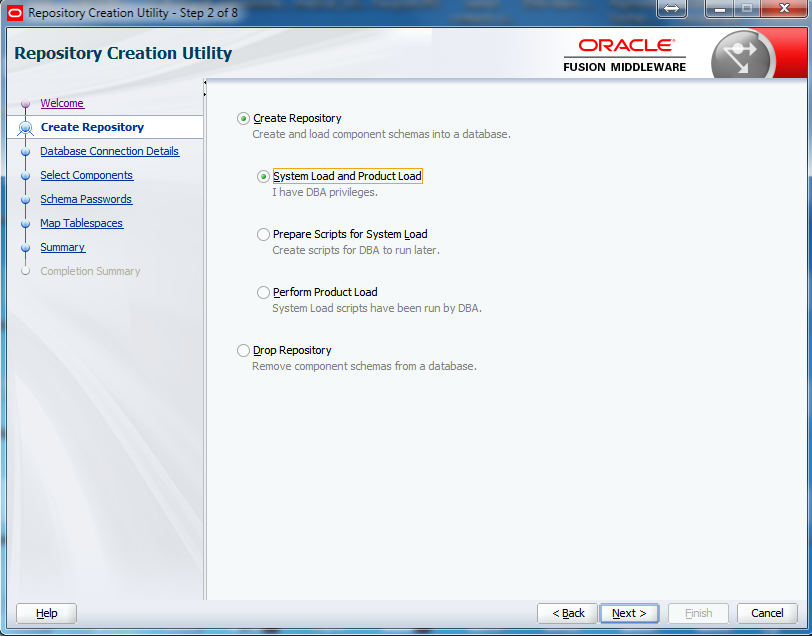Click the Map Tablespaces step bullet
This screenshot has width=812, height=636.
25,224
